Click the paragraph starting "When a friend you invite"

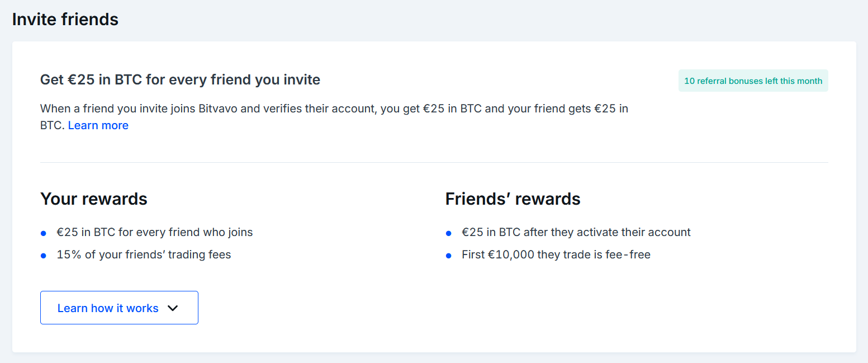[334, 109]
